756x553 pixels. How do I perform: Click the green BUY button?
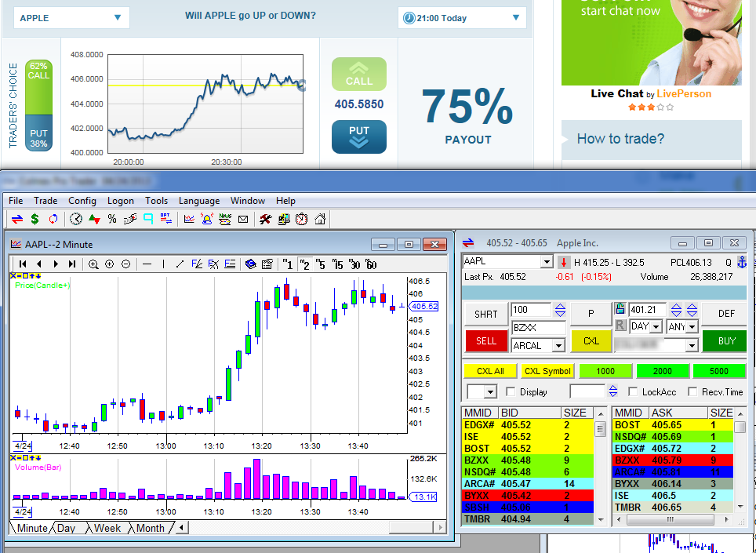(725, 341)
